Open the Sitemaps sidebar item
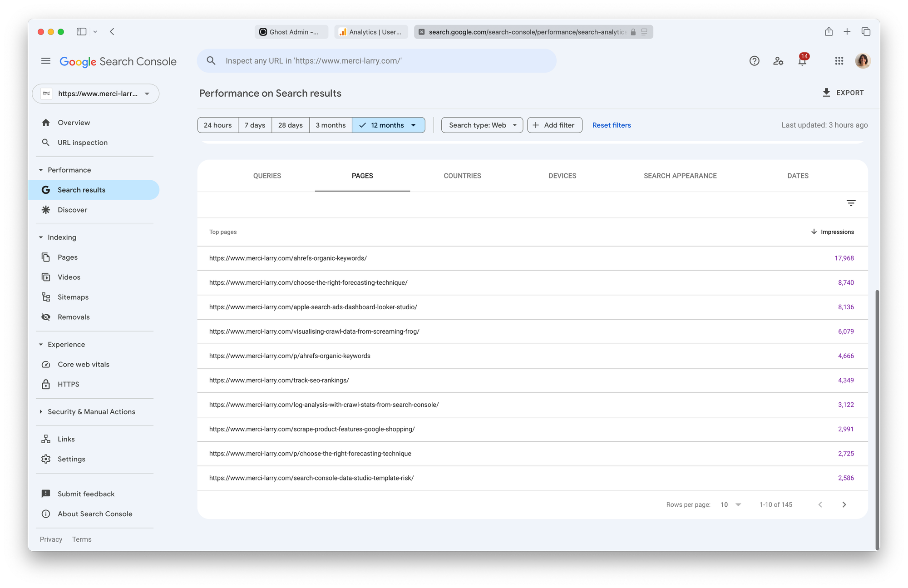908x588 pixels. tap(73, 297)
